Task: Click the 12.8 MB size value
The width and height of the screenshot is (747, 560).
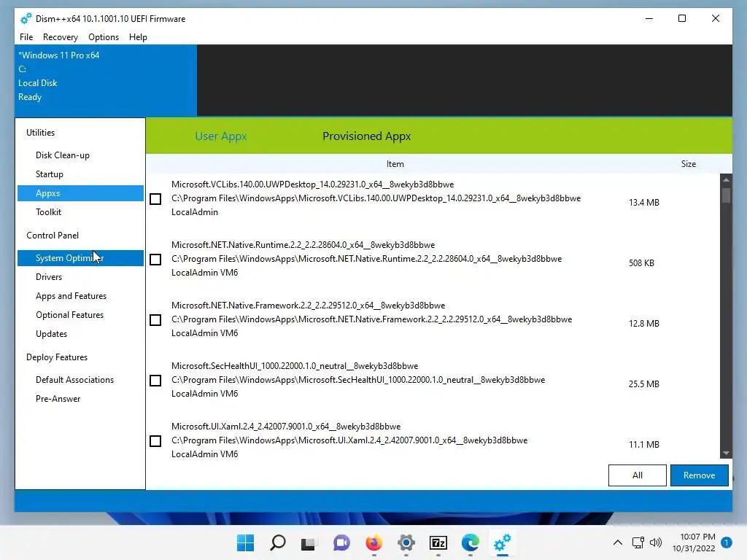Action: [643, 323]
